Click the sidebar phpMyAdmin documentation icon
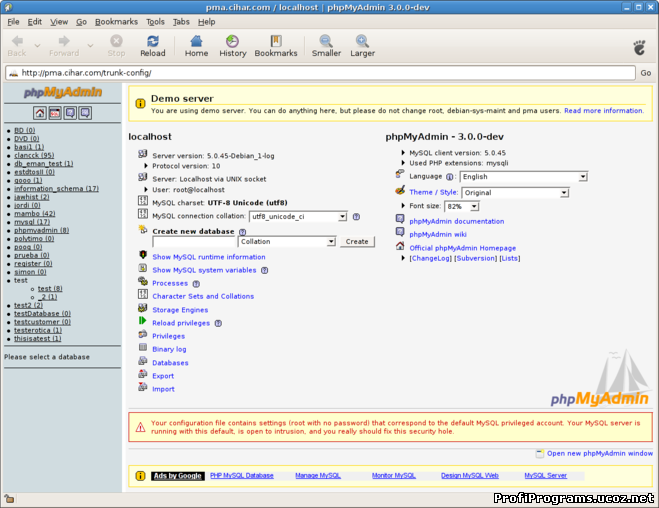The image size is (659, 508). (x=70, y=113)
